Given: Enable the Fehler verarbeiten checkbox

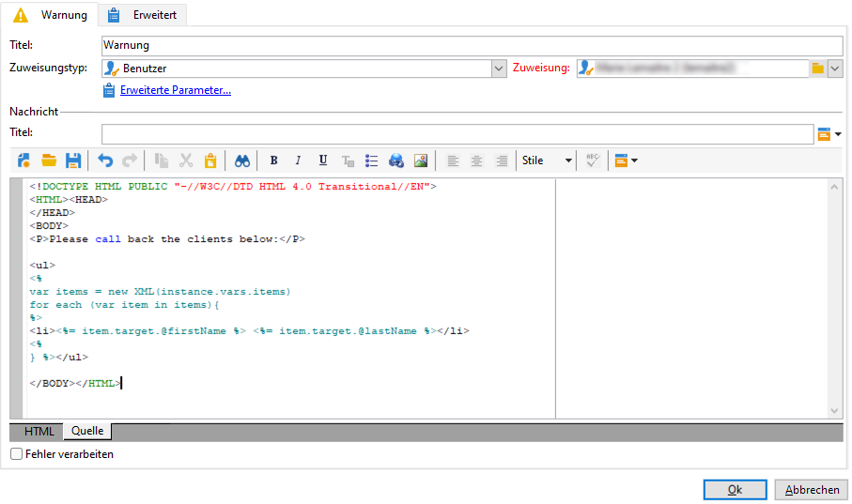Looking at the screenshot, I should tap(17, 454).
